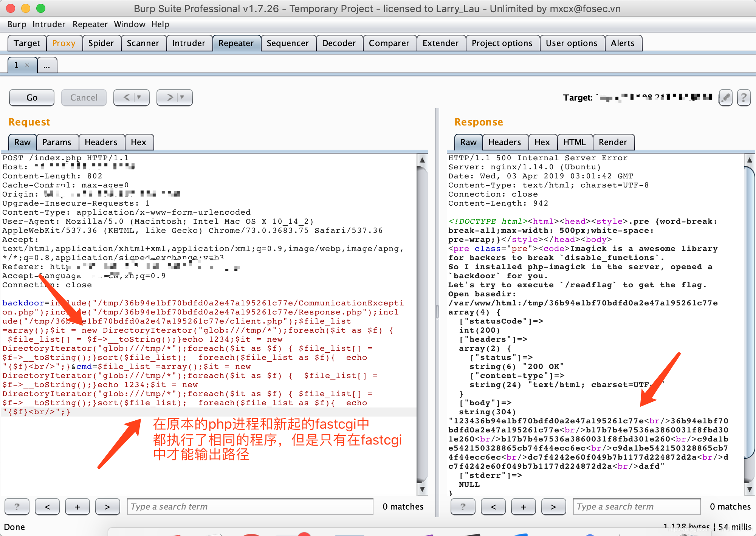Click the disabled Cancel button
This screenshot has width=756, height=536.
(84, 98)
